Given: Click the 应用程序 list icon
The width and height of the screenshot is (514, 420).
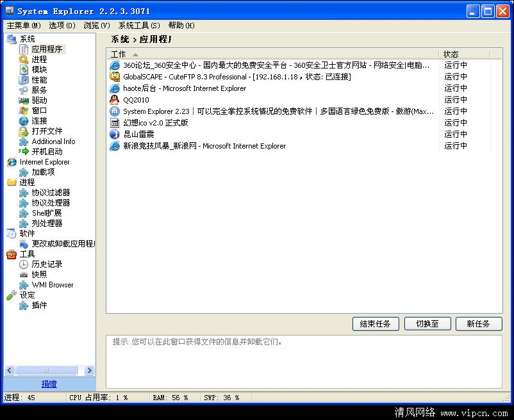Looking at the screenshot, I should 24,49.
